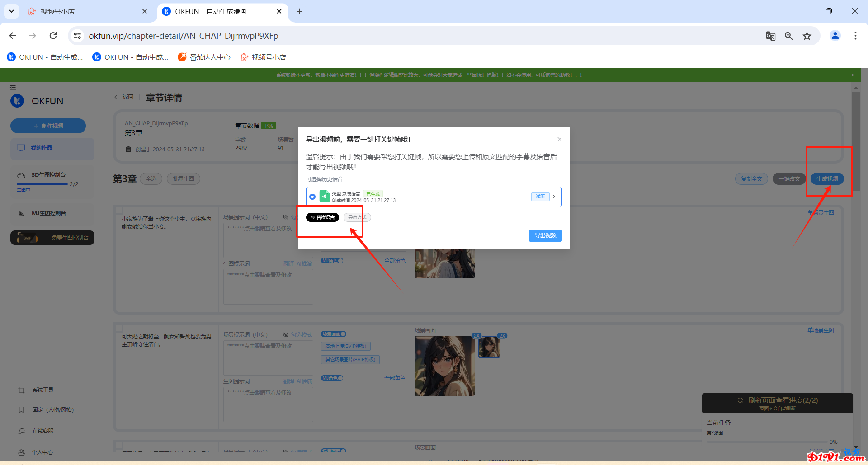868x465 pixels.
Task: Click 单场景生图 link in the second scene
Action: pyautogui.click(x=821, y=330)
